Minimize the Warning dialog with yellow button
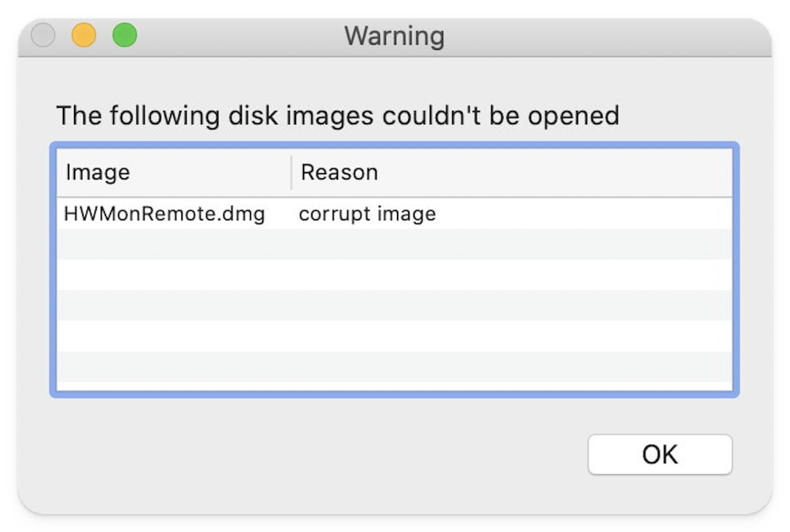790x532 pixels. pyautogui.click(x=84, y=35)
